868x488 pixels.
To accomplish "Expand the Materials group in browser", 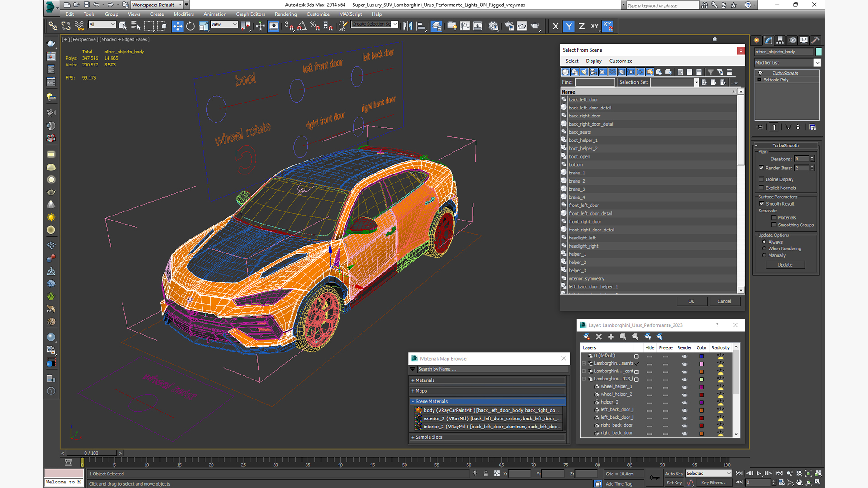I will coord(487,380).
